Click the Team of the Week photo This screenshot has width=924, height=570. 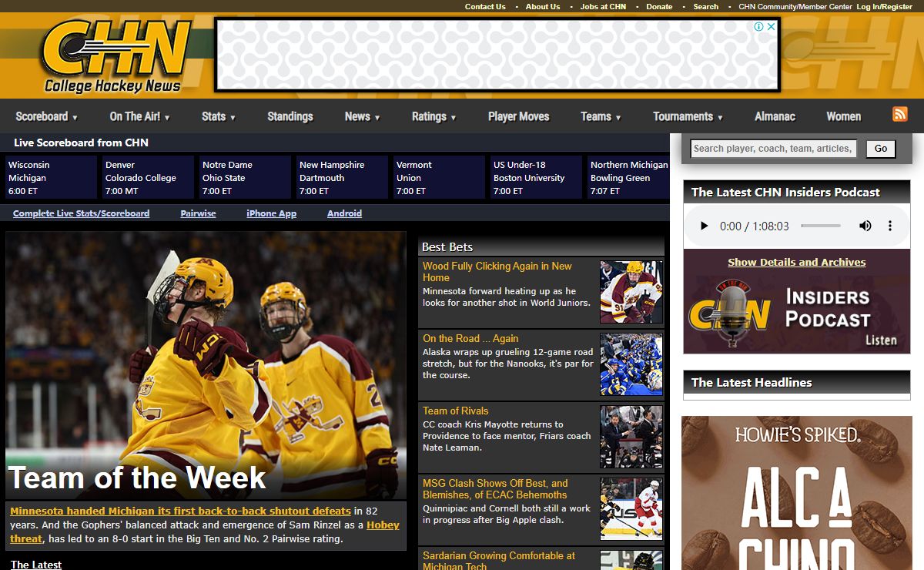click(206, 365)
